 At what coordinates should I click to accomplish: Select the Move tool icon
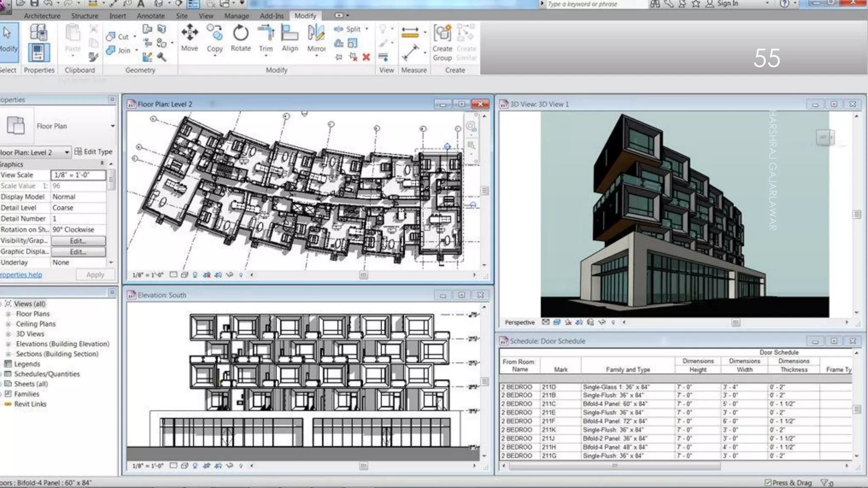click(189, 33)
